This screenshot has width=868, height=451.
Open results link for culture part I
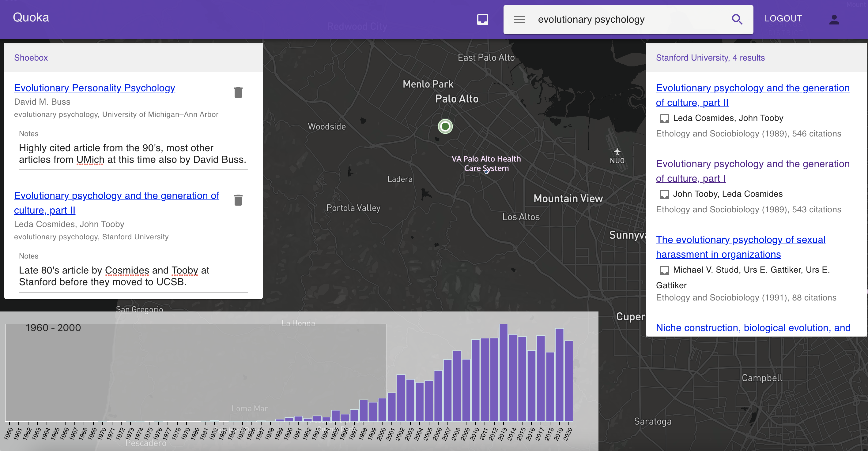click(753, 171)
